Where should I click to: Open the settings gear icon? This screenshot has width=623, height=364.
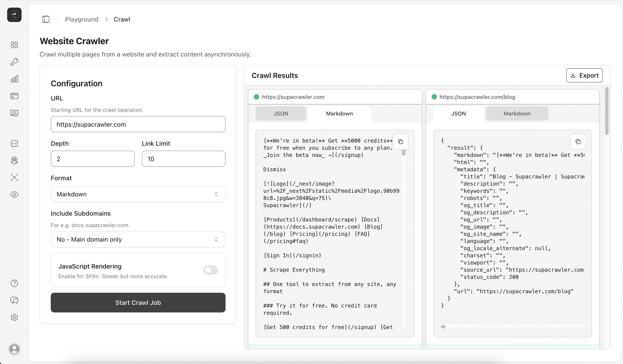tap(14, 317)
